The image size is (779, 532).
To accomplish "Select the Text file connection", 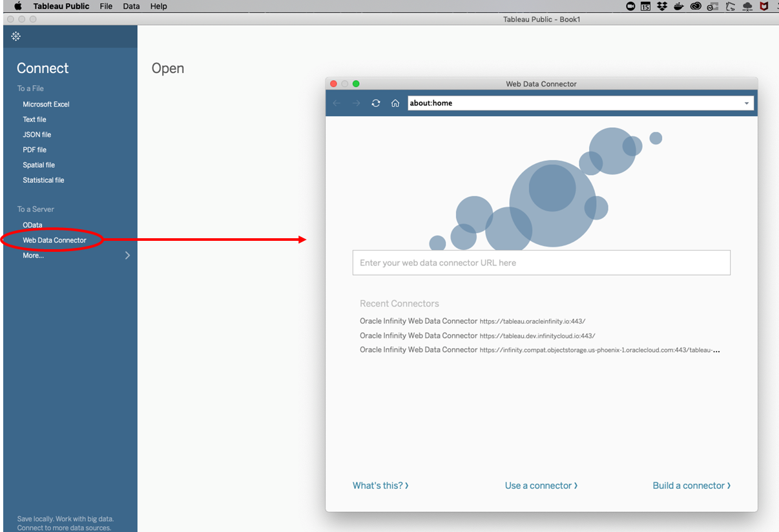I will click(x=34, y=119).
